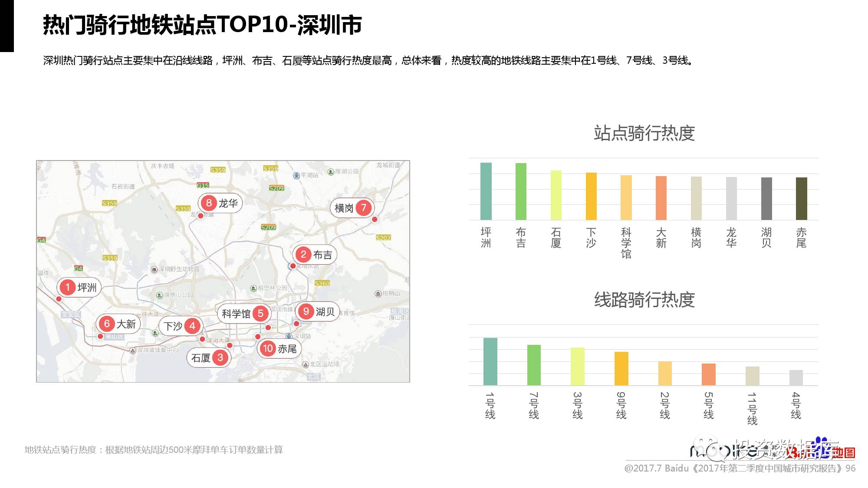Viewport: 868px width, 488px height.
Task: Select the number 7 marker for 横岗
Action: pyautogui.click(x=364, y=208)
